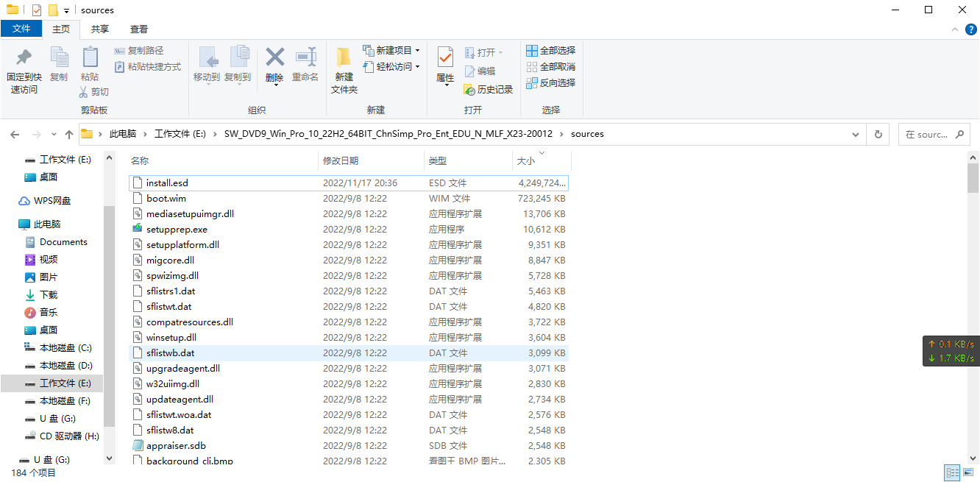Click Edit (编辑) in ribbon
Image resolution: width=980 pixels, height=482 pixels.
pos(480,71)
